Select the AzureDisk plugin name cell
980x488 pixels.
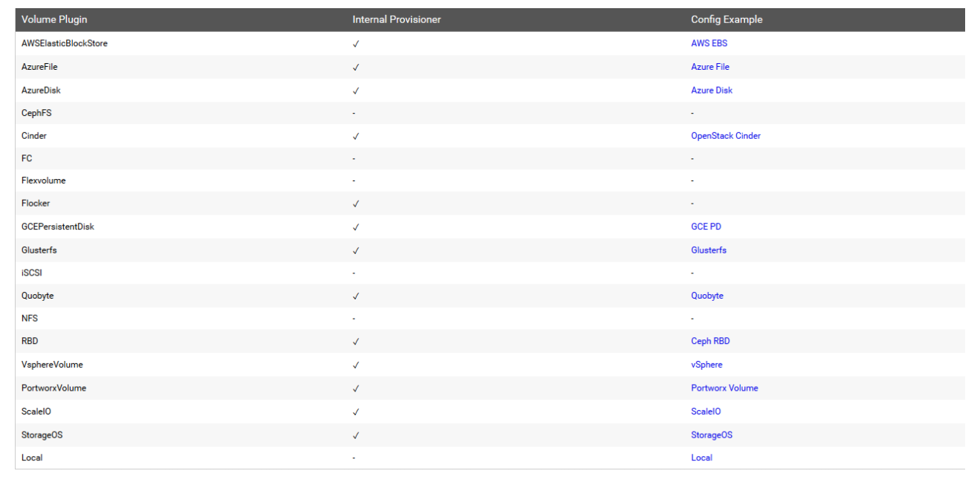[41, 90]
